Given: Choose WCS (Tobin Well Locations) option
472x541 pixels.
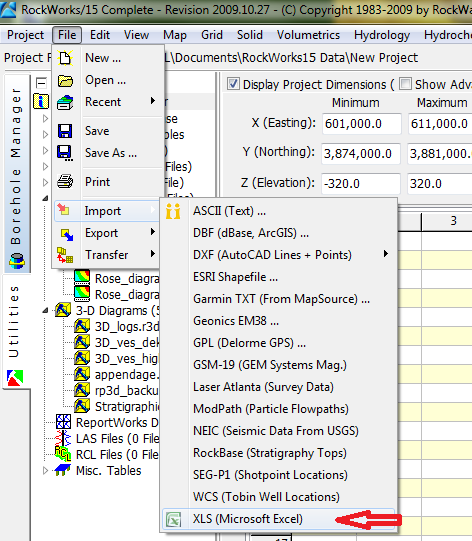Looking at the screenshot, I should (x=279, y=497).
